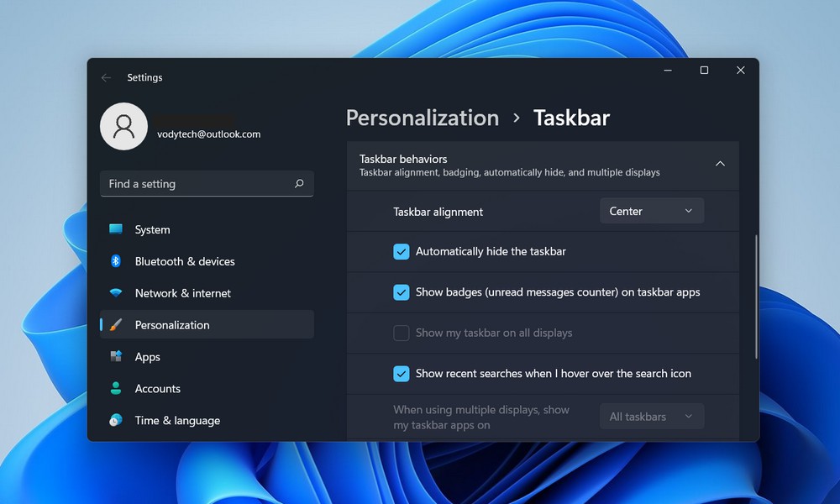Click the Apps grid icon
Viewport: 840px width, 504px height.
[x=116, y=356]
